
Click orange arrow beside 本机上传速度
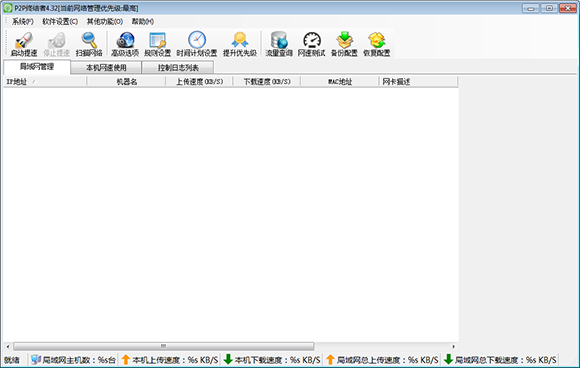pyautogui.click(x=126, y=359)
